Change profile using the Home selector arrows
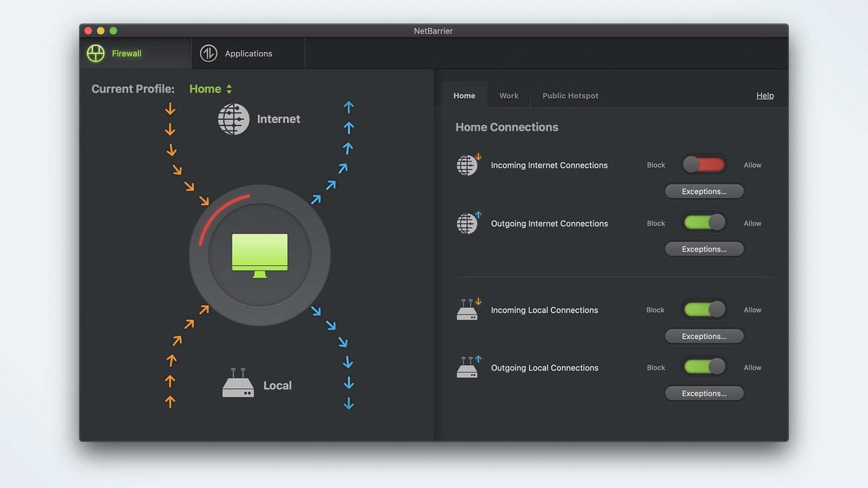Image resolution: width=868 pixels, height=488 pixels. (230, 88)
